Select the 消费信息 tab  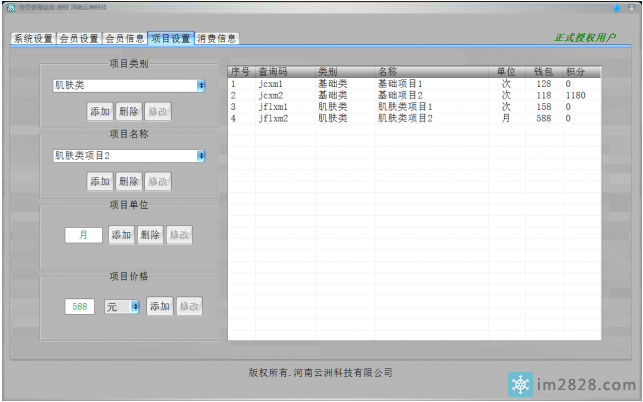[217, 39]
